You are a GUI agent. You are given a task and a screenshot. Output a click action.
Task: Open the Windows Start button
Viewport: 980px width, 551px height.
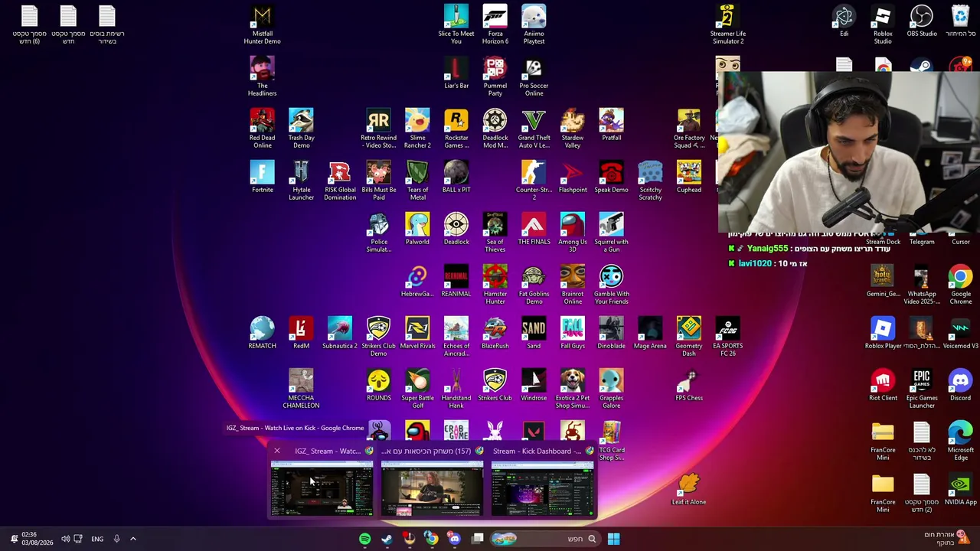(x=613, y=539)
